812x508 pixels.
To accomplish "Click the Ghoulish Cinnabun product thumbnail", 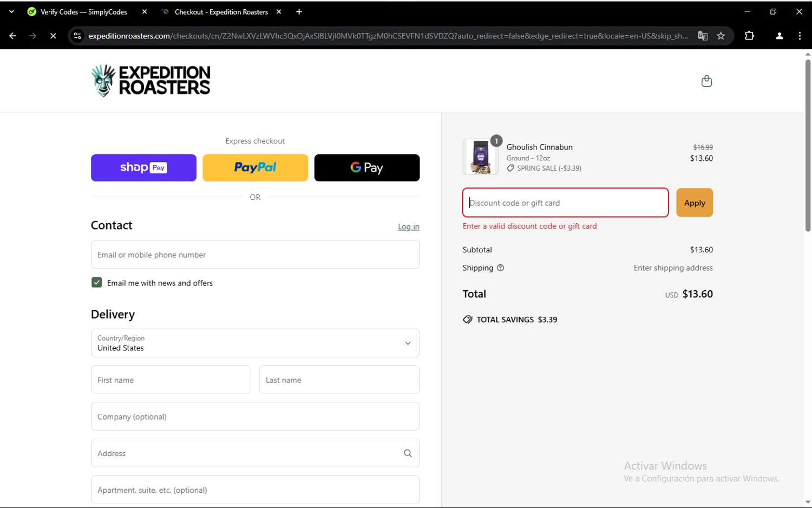I will tap(480, 157).
